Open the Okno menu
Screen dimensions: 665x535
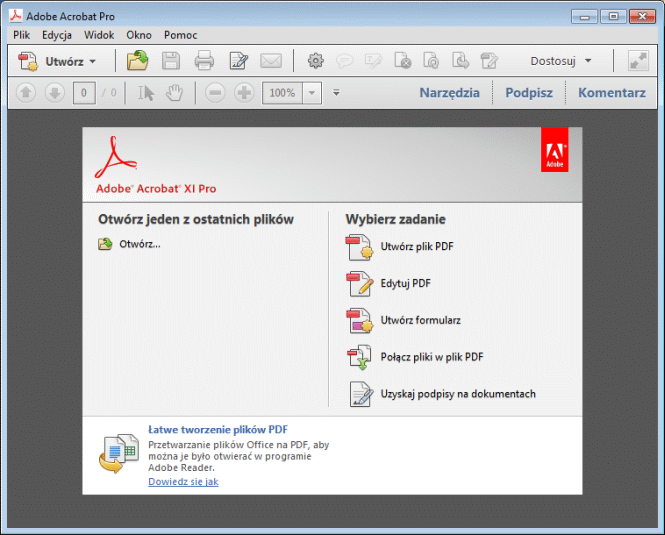[x=139, y=35]
